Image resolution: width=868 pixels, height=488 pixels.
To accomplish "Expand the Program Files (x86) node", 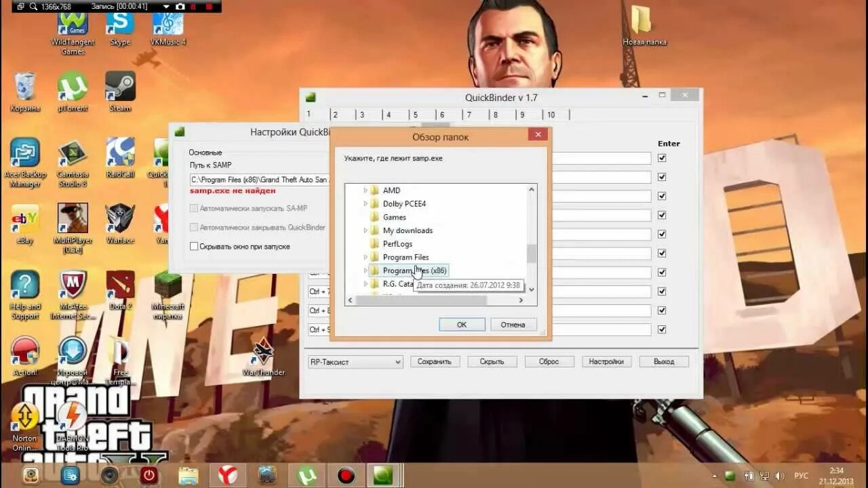I will click(x=366, y=270).
